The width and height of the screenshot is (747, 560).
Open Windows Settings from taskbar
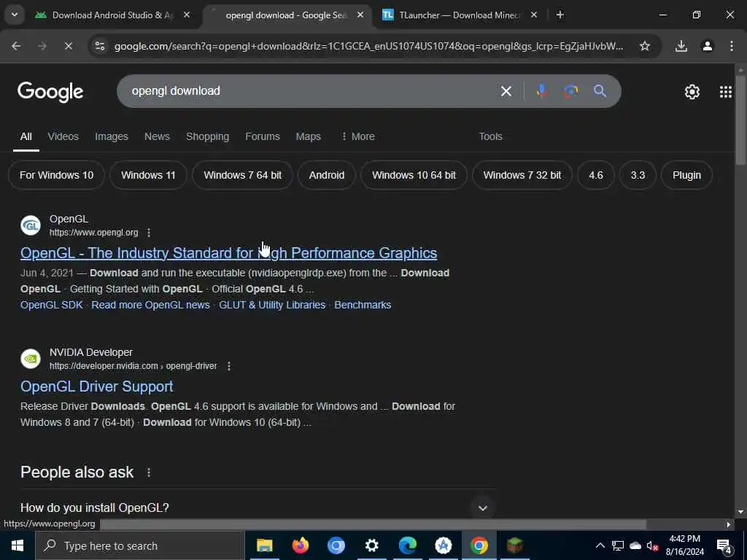(371, 545)
